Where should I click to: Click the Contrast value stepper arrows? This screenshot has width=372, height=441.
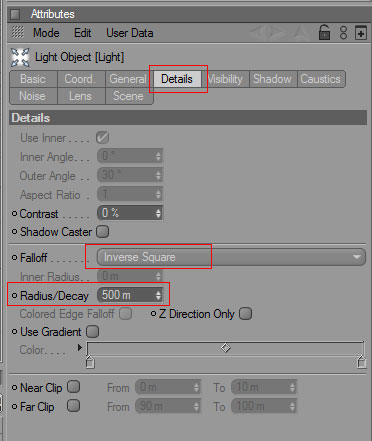pos(158,213)
